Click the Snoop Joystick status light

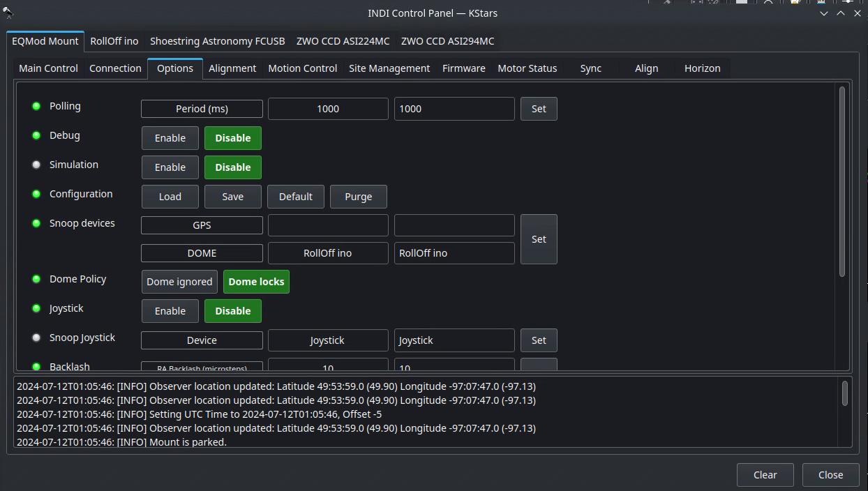[36, 338]
